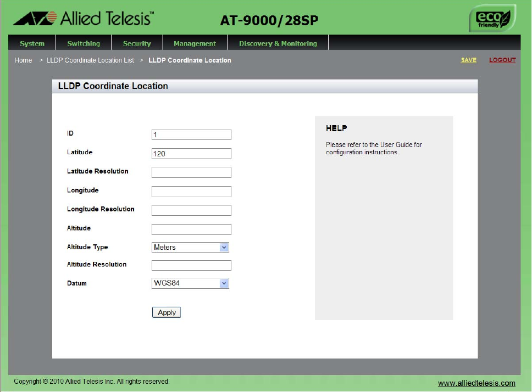Click the Altitude input field
The width and height of the screenshot is (532, 392).
pos(191,229)
